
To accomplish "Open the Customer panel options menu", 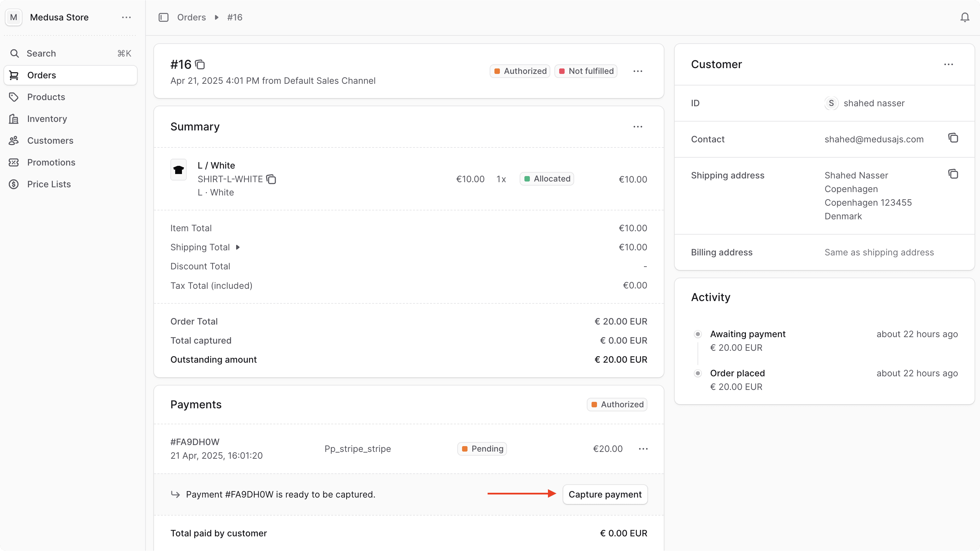I will (948, 64).
